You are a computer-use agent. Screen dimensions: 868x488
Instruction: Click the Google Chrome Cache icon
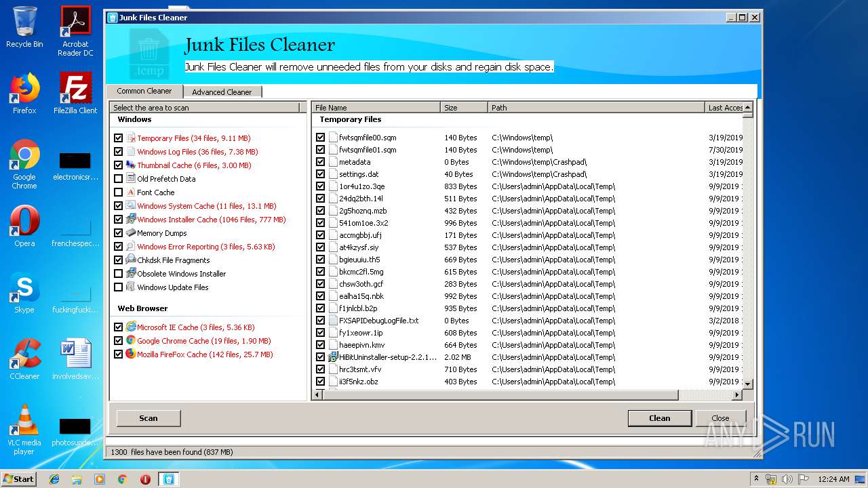click(x=131, y=341)
